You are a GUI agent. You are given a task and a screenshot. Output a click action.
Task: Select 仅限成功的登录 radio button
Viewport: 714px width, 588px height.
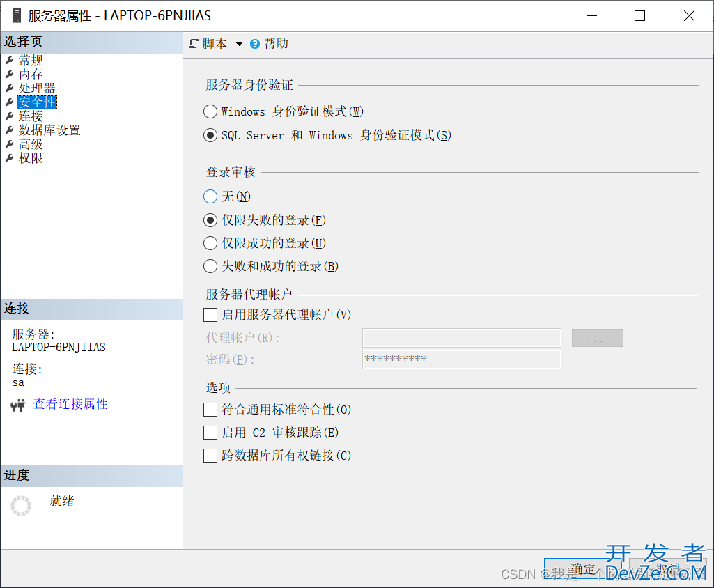tap(210, 243)
